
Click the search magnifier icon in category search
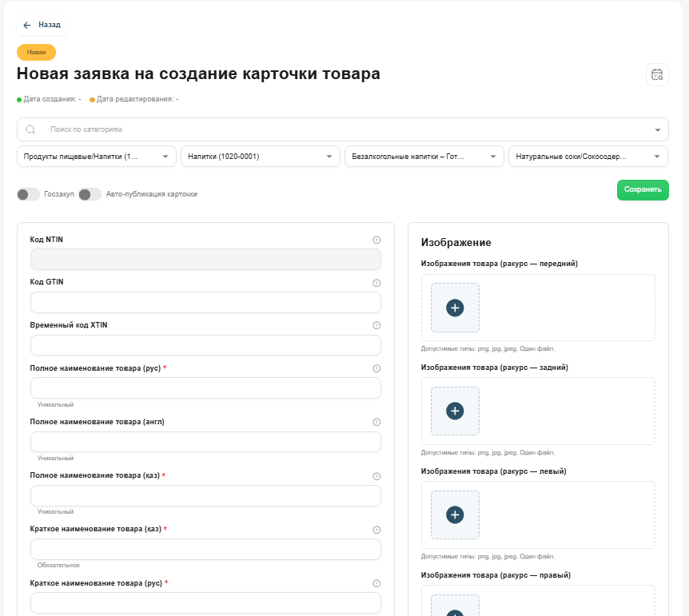[31, 129]
